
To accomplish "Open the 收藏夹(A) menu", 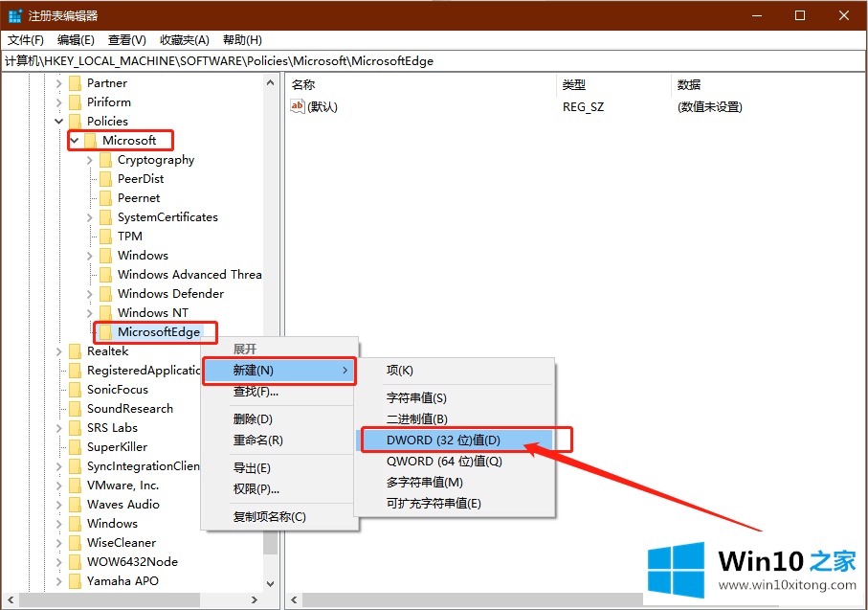I will 185,40.
